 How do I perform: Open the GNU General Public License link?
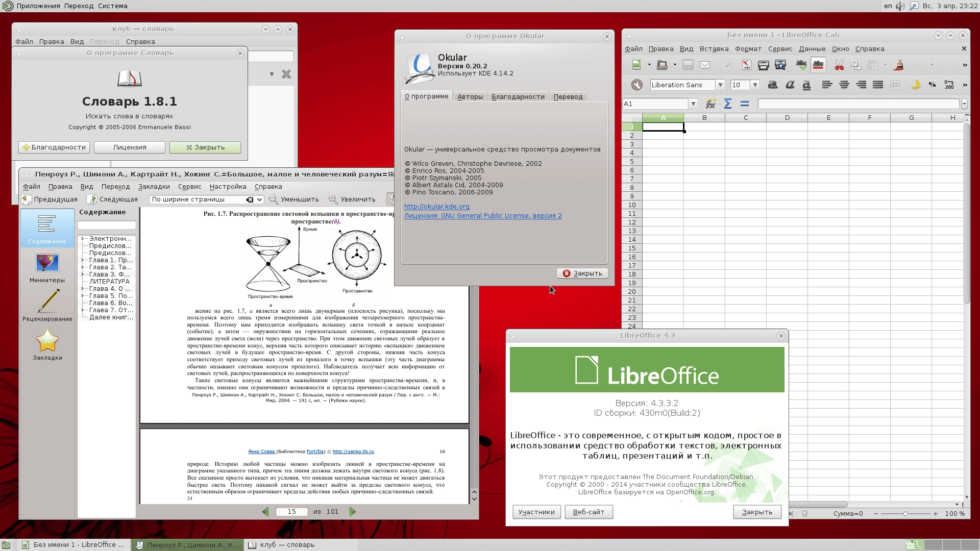click(483, 216)
